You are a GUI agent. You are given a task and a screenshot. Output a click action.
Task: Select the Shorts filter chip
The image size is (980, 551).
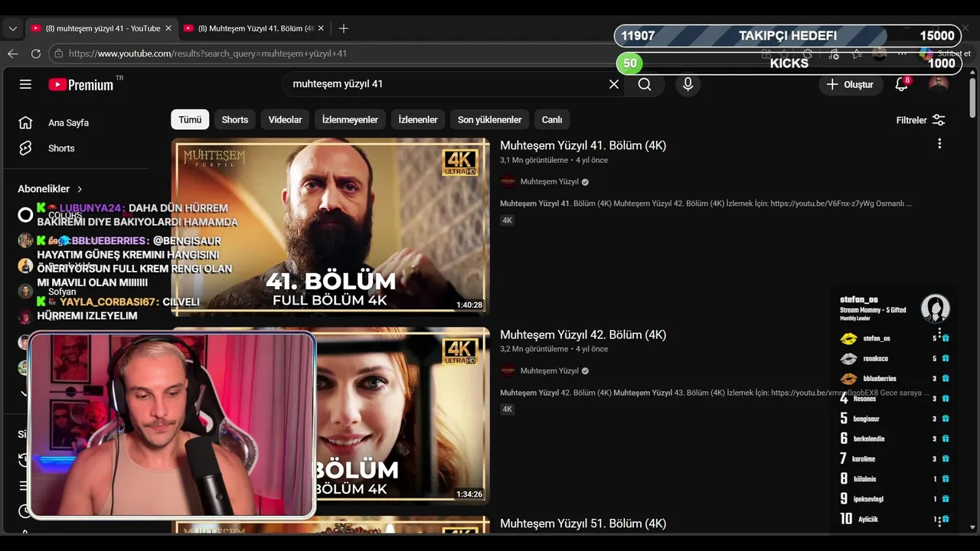tap(235, 120)
